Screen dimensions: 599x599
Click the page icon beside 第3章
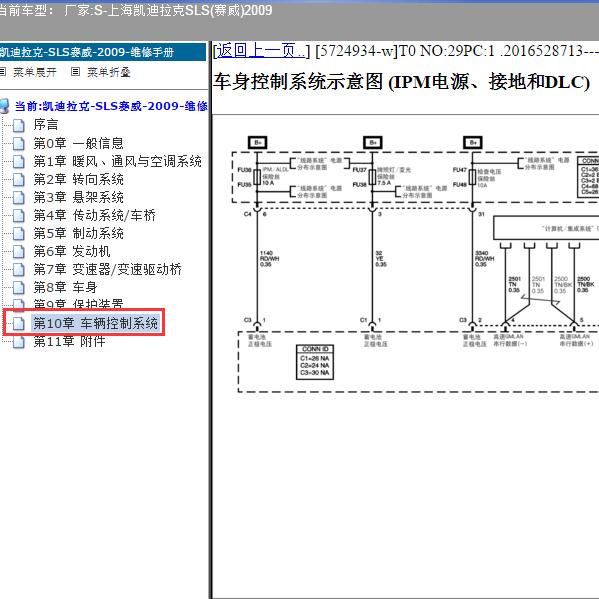point(18,197)
